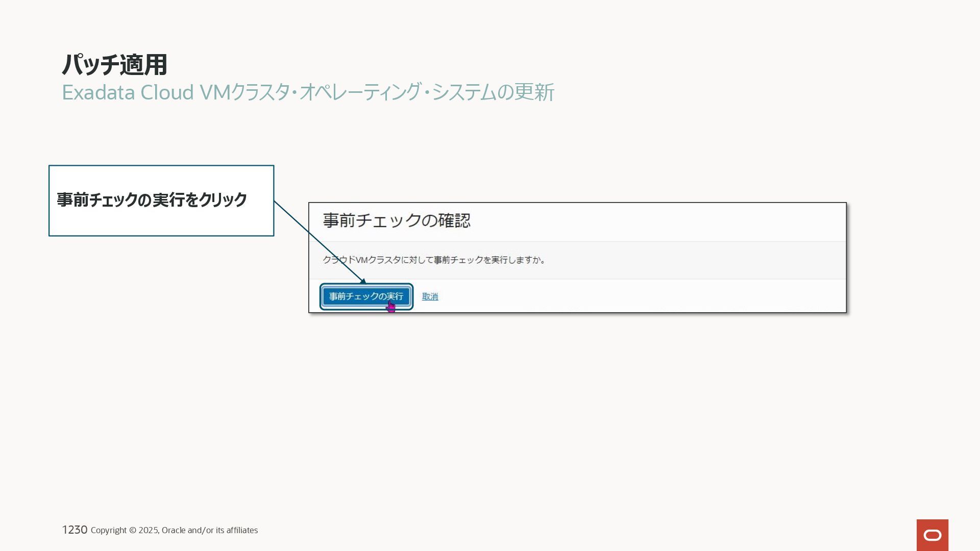Click the word Exadata in the subtitle
The width and height of the screenshot is (980, 551).
click(98, 93)
